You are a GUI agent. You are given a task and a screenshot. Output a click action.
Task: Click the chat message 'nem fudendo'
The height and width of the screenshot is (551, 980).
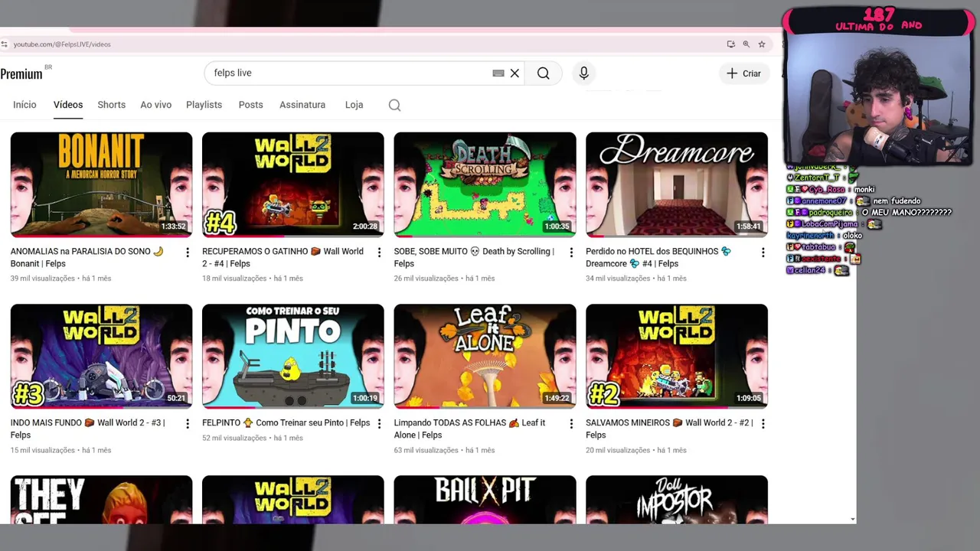click(x=897, y=201)
